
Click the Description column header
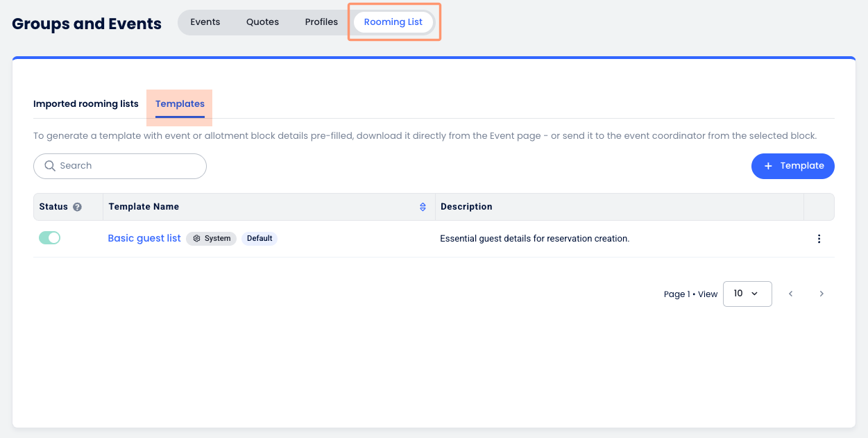[x=466, y=207]
